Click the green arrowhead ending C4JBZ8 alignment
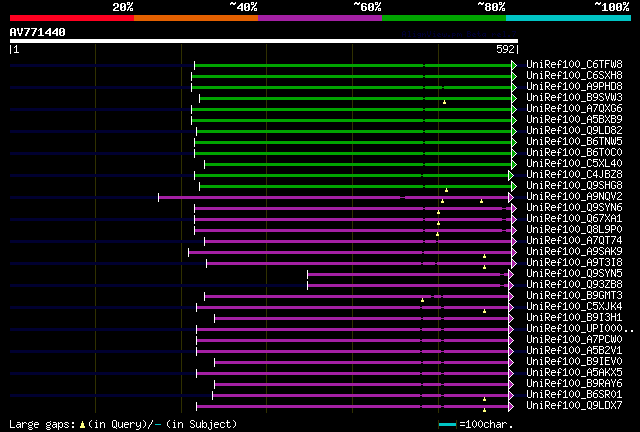 [511, 176]
